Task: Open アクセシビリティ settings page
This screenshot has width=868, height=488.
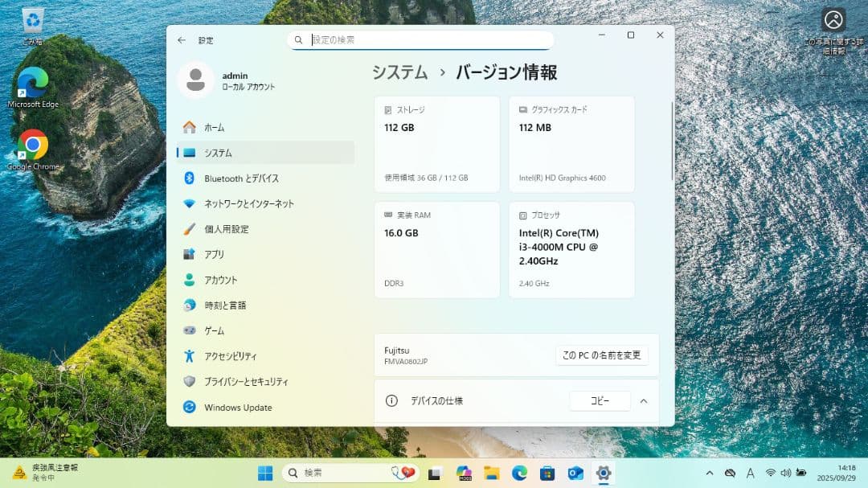Action: 266,356
